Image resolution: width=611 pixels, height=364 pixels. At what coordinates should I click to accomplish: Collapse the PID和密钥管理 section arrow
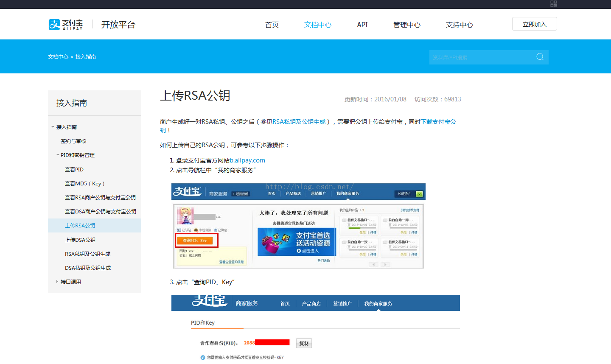tap(58, 155)
